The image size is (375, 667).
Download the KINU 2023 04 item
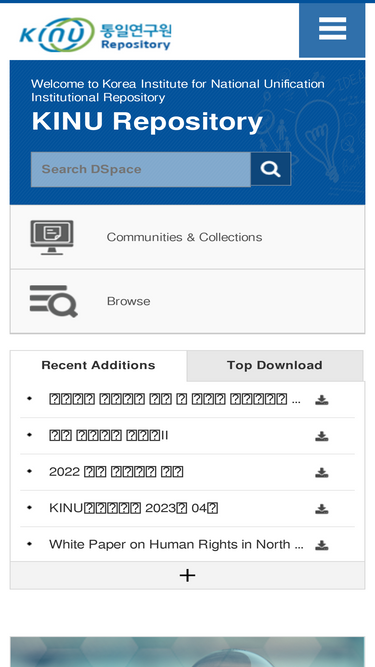pos(321,509)
